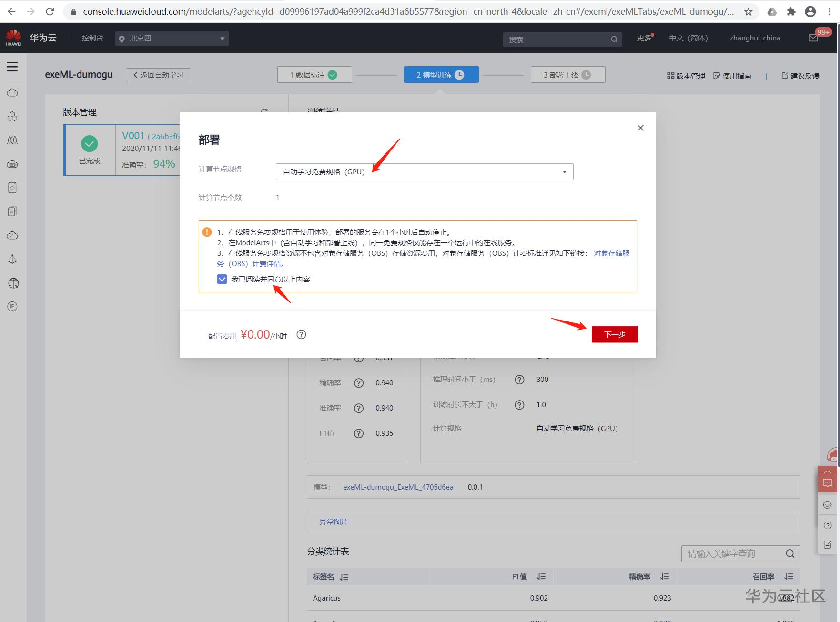Viewport: 840px width, 622px height.
Task: Bookmark this page with star icon
Action: (x=749, y=11)
